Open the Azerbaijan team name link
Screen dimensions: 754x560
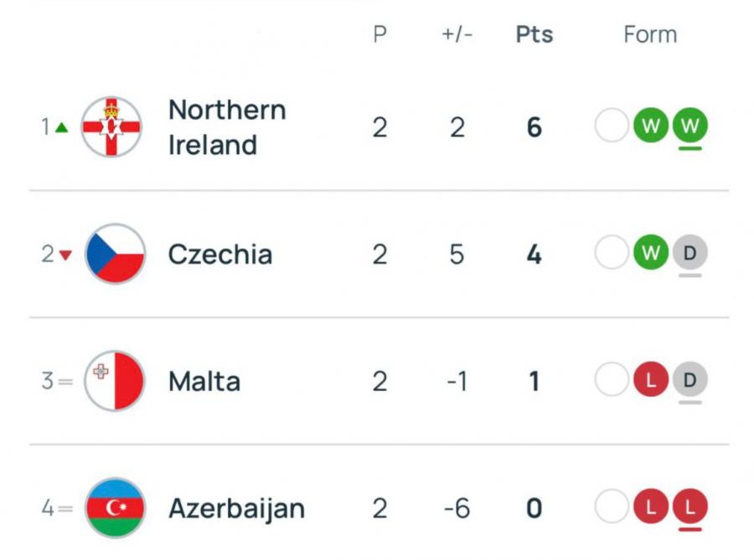[x=236, y=508]
